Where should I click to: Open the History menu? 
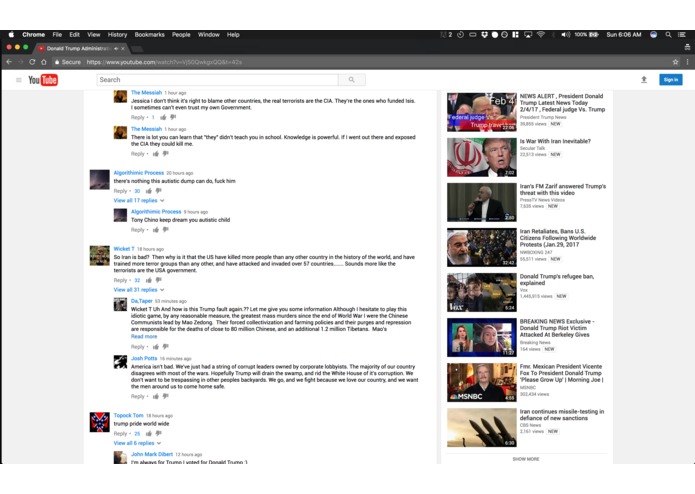pyautogui.click(x=117, y=35)
